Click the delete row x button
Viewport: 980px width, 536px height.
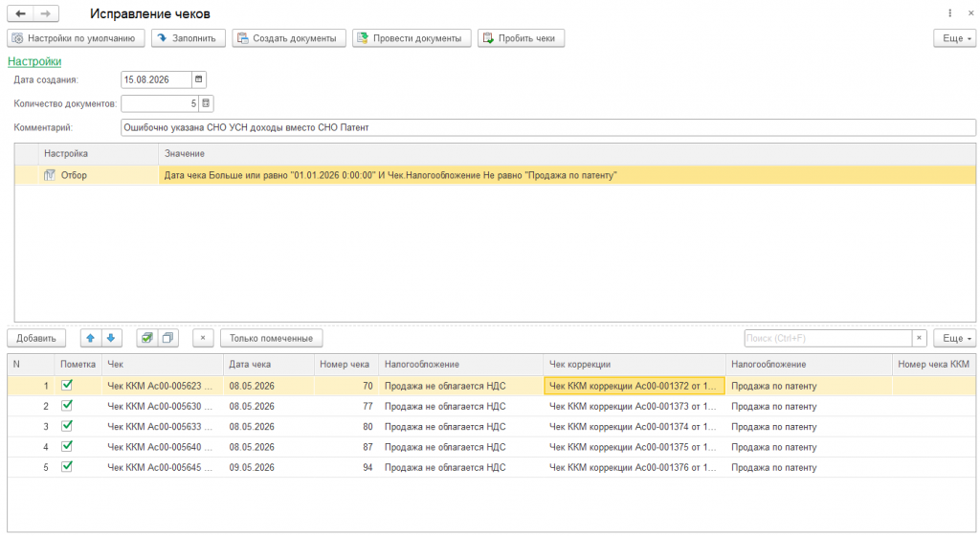[x=203, y=338]
